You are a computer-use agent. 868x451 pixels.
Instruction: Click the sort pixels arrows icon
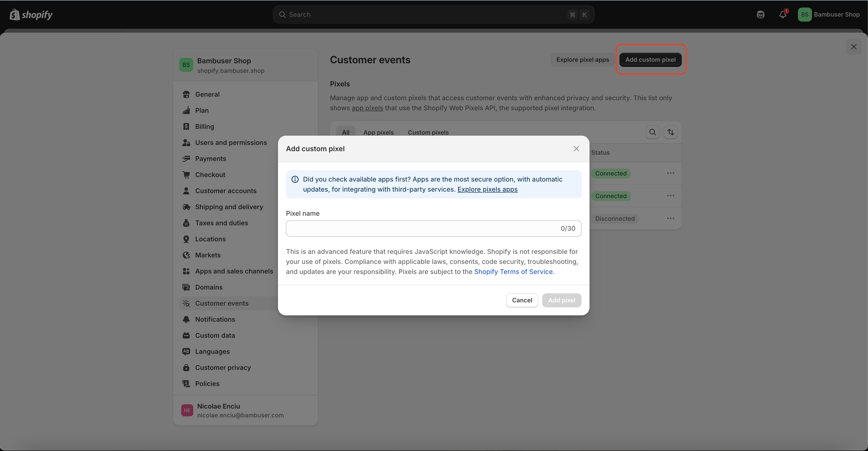[670, 132]
